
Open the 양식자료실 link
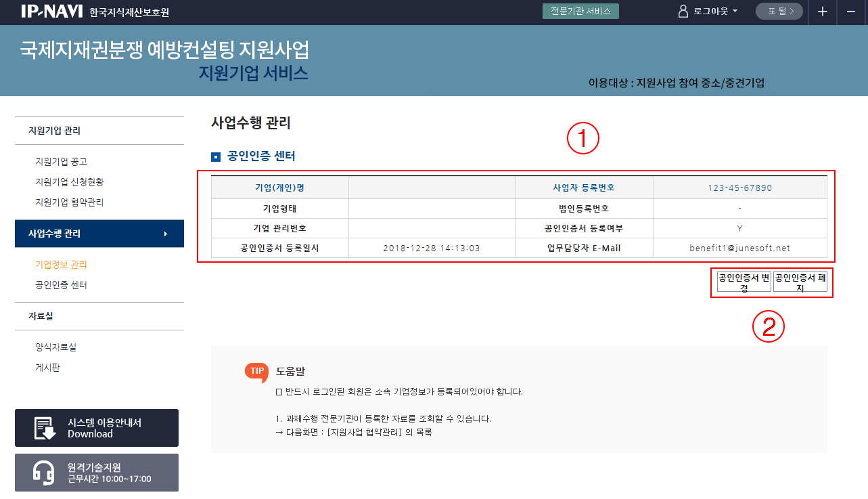point(55,347)
